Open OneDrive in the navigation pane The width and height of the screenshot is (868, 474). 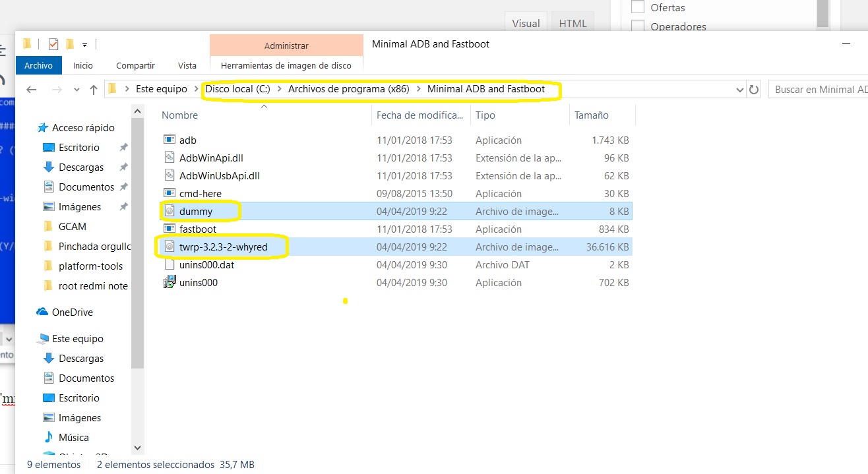pyautogui.click(x=72, y=312)
